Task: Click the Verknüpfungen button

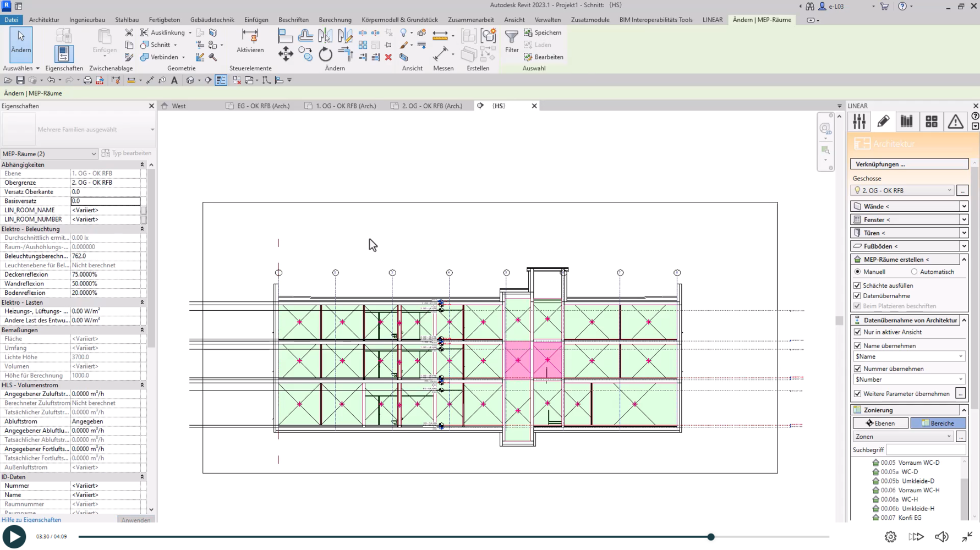Action: [x=909, y=164]
